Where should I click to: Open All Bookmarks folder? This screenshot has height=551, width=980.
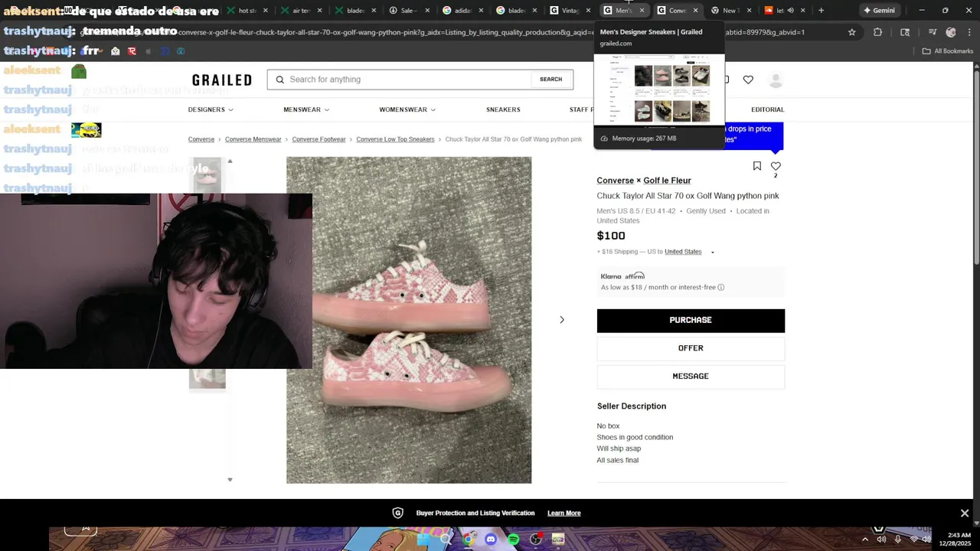[947, 51]
